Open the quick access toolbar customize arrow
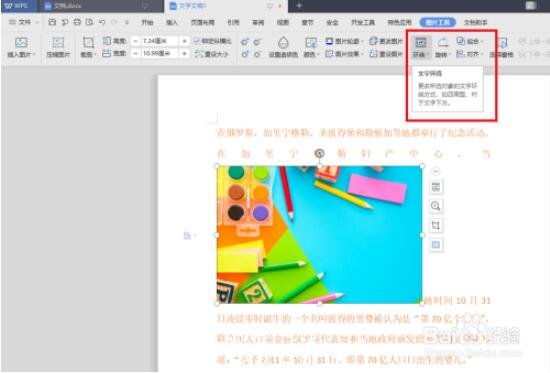 click(x=127, y=22)
